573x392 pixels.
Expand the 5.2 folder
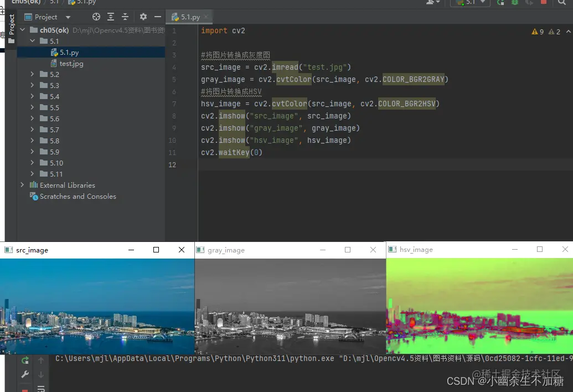pos(33,74)
